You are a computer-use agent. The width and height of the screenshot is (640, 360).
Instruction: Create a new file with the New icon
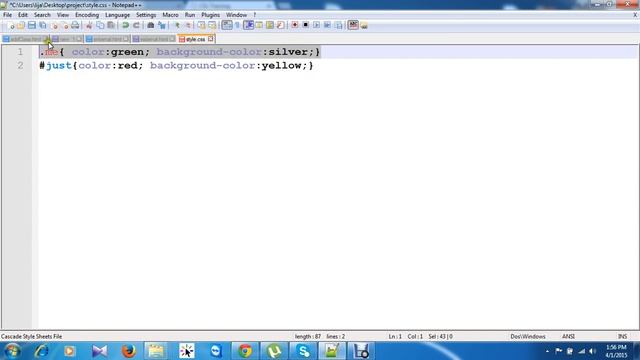(11, 25)
